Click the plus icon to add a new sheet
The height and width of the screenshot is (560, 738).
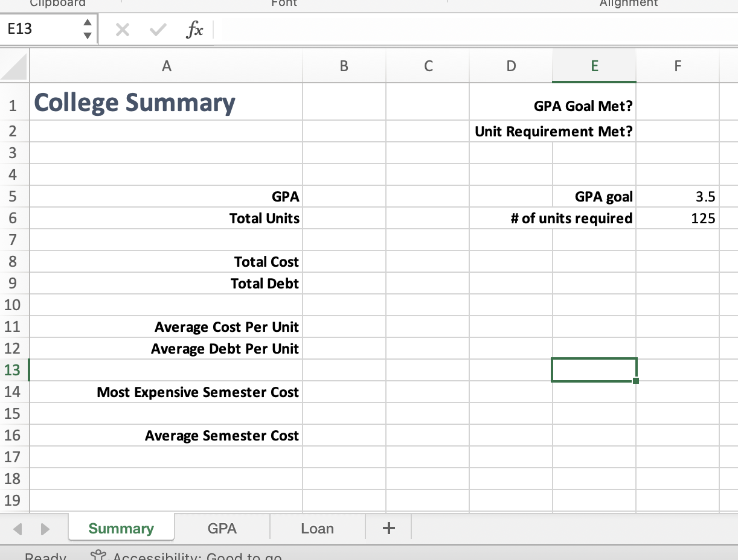point(388,527)
